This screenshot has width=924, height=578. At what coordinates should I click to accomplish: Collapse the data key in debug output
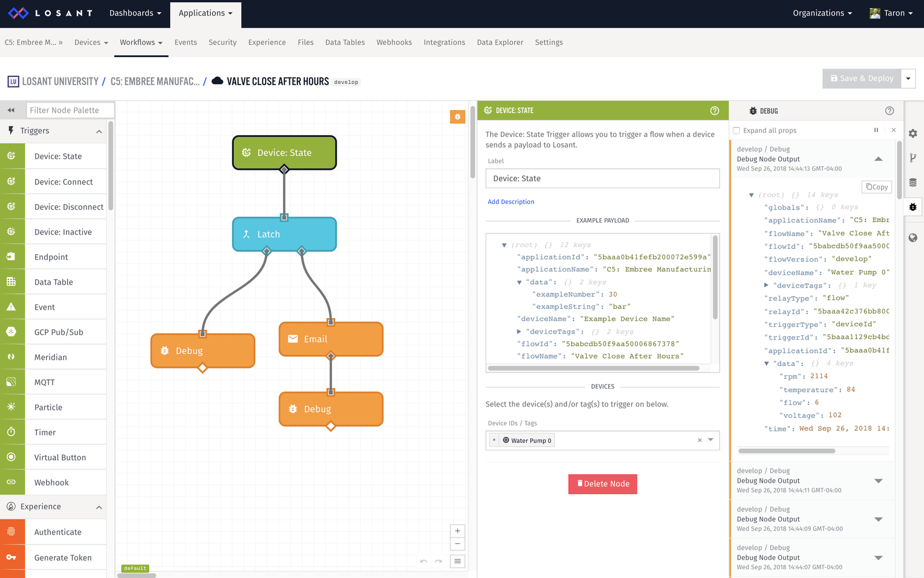point(766,364)
